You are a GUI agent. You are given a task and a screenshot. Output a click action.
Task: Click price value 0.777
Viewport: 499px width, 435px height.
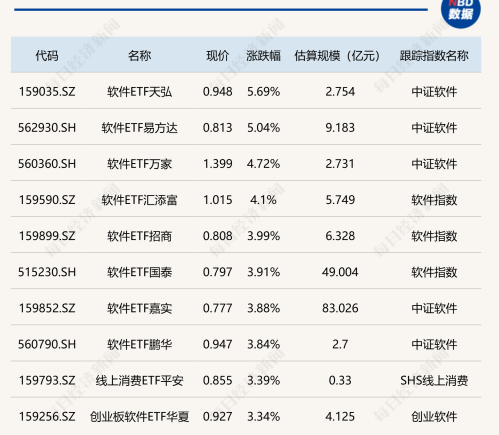coord(217,308)
